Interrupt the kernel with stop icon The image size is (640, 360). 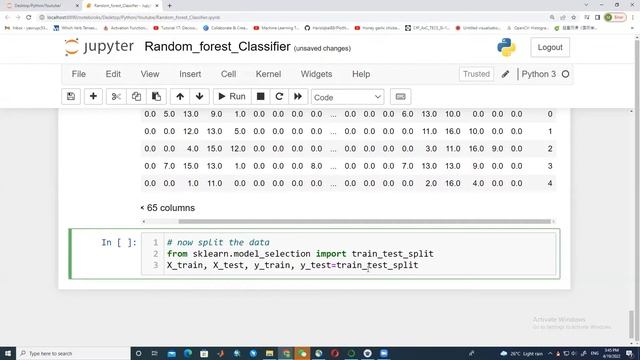(260, 97)
